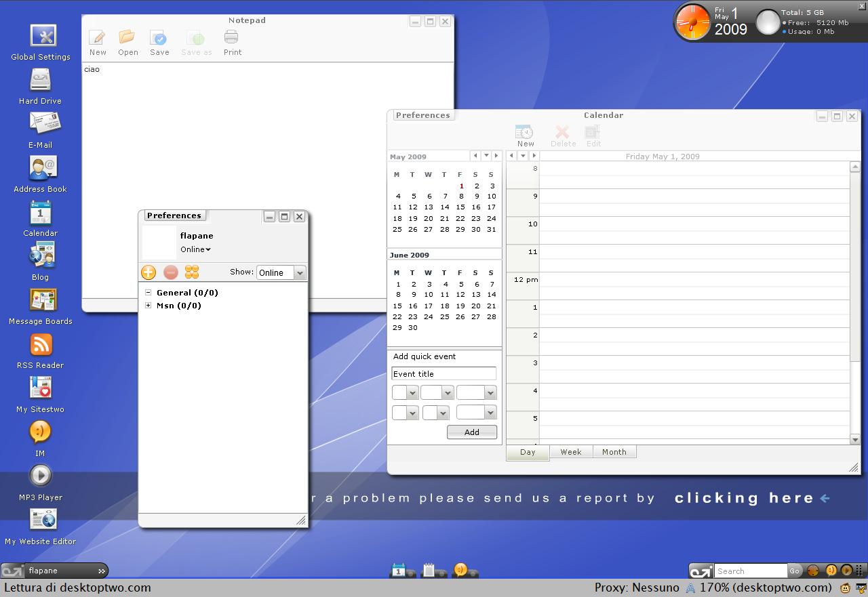
Task: Select May 15 in mini calendar
Action: (x=460, y=207)
